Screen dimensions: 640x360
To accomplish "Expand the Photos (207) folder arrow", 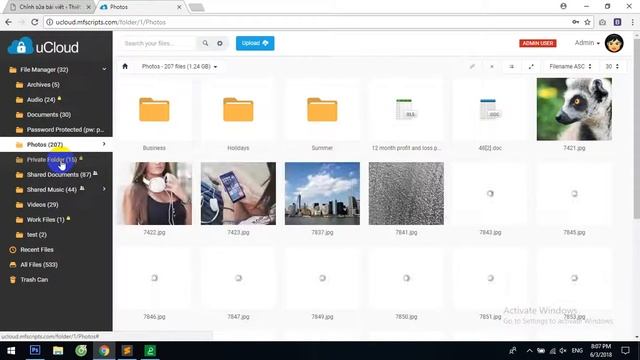I will tap(104, 144).
